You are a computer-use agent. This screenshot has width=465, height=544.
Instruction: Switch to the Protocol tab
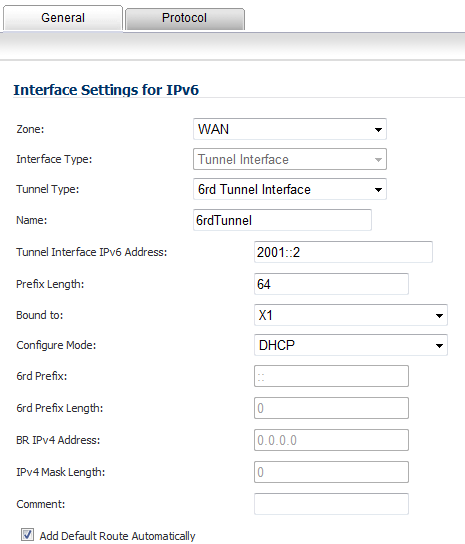pos(185,18)
